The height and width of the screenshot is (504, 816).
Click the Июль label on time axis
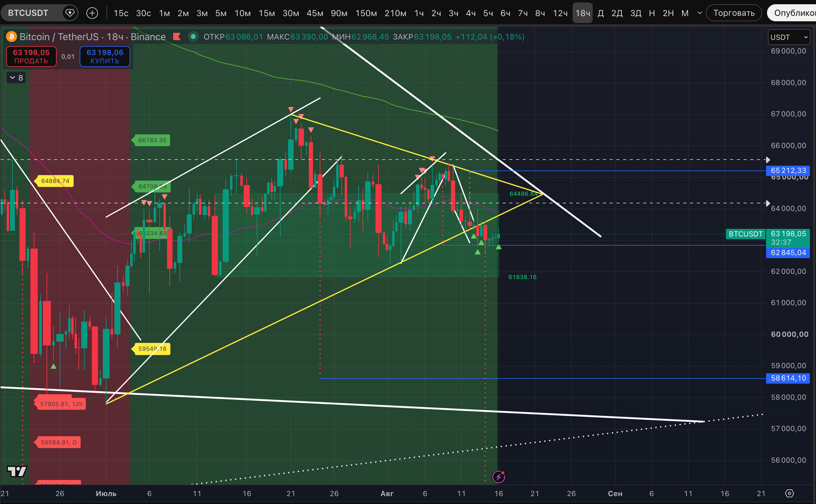[106, 494]
